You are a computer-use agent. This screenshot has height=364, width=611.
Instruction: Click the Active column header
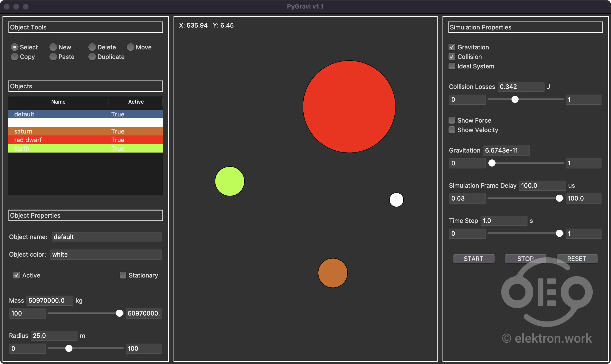[x=136, y=102]
